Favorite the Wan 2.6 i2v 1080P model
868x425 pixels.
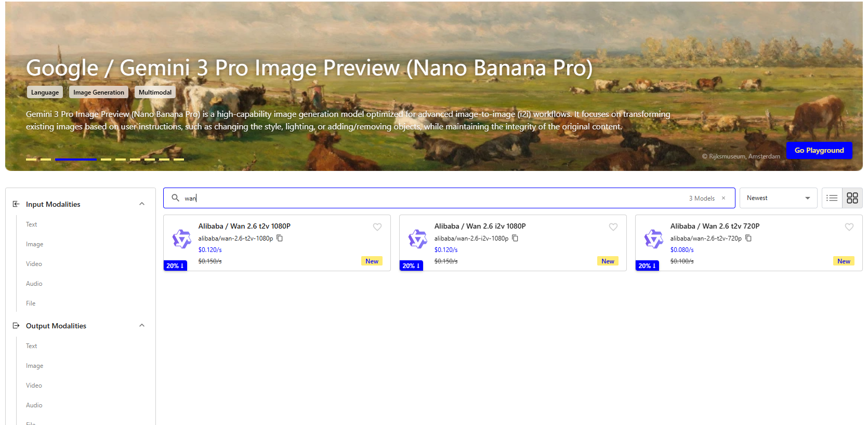[x=613, y=227]
